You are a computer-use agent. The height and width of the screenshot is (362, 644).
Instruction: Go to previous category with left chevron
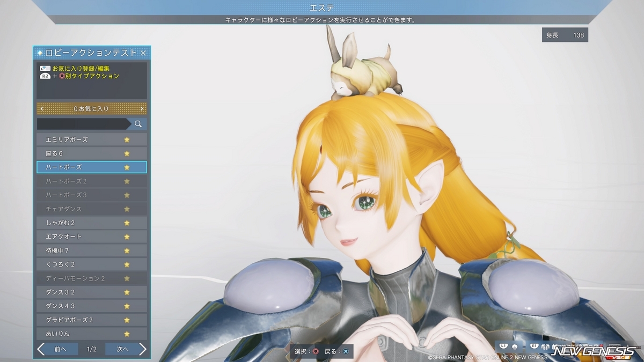click(42, 109)
